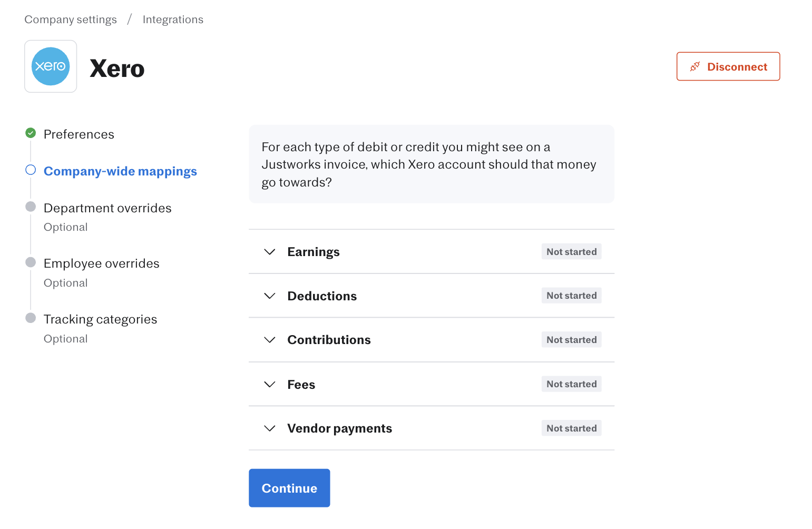Click the grey step dot for Employee overrides
The image size is (812, 529).
[x=31, y=262]
